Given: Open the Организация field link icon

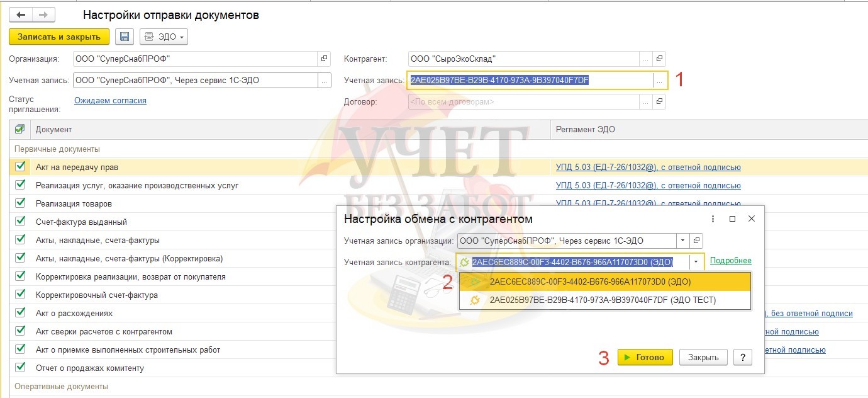Looking at the screenshot, I should (325, 59).
